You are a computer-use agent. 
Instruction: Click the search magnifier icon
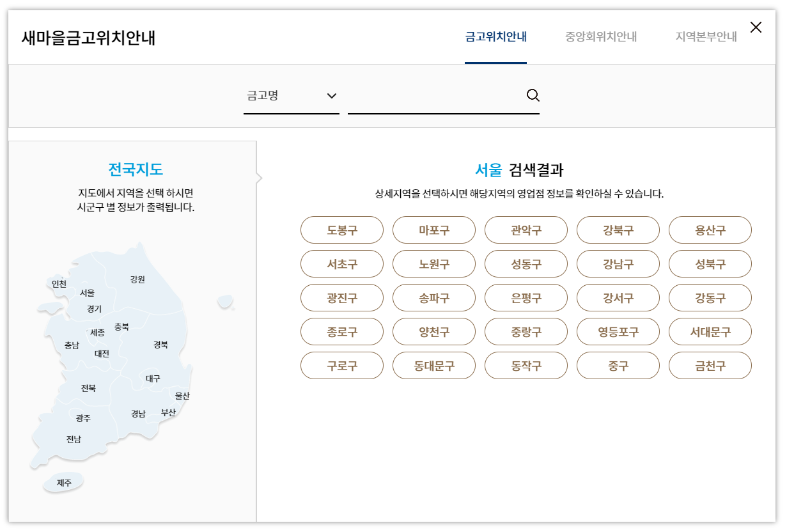tap(533, 95)
